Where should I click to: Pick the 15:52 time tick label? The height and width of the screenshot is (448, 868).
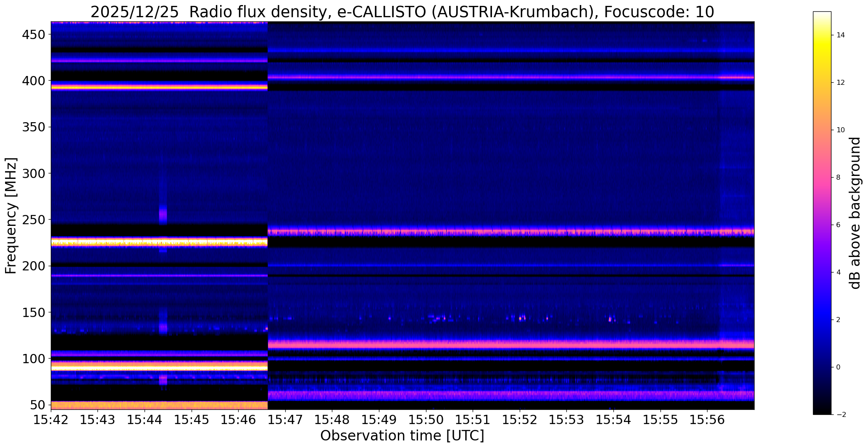(520, 420)
